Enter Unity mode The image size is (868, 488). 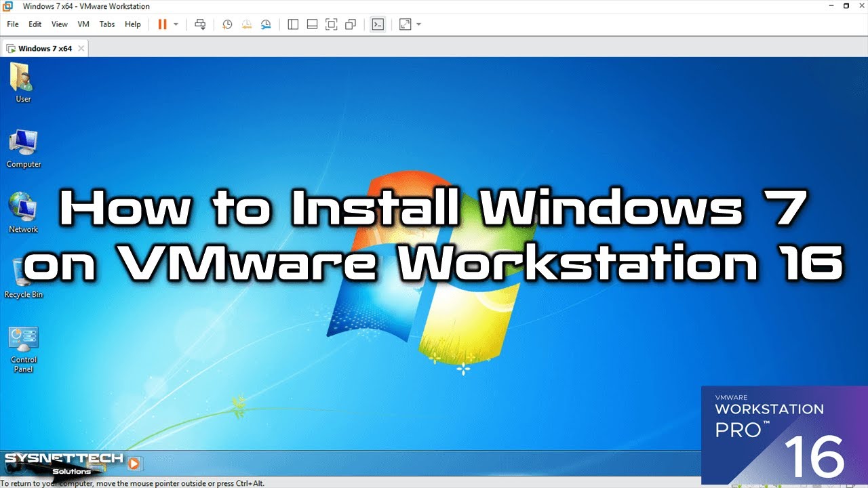(351, 24)
